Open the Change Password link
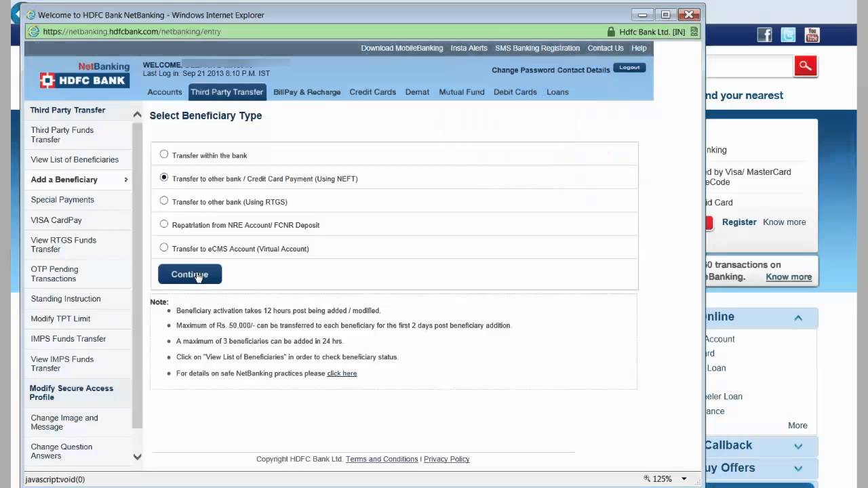The width and height of the screenshot is (868, 488). (x=523, y=70)
